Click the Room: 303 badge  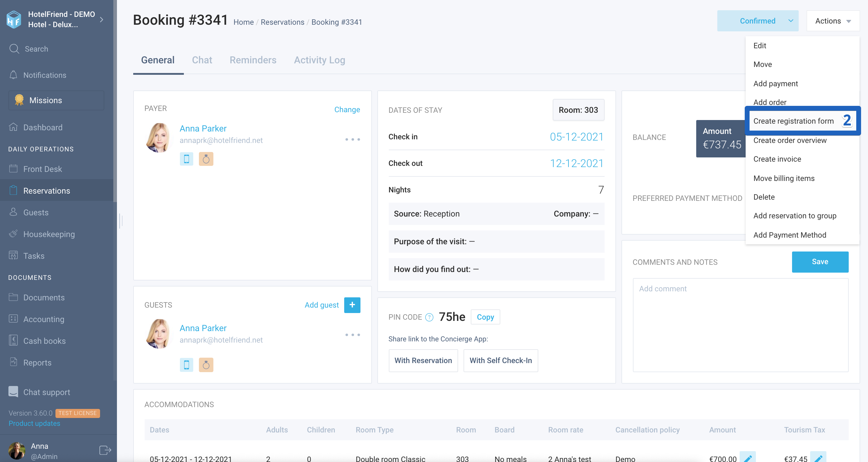click(x=578, y=110)
